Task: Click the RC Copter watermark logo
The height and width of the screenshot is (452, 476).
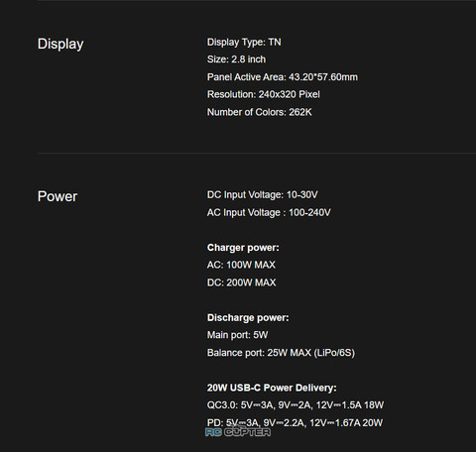Action: 238,432
